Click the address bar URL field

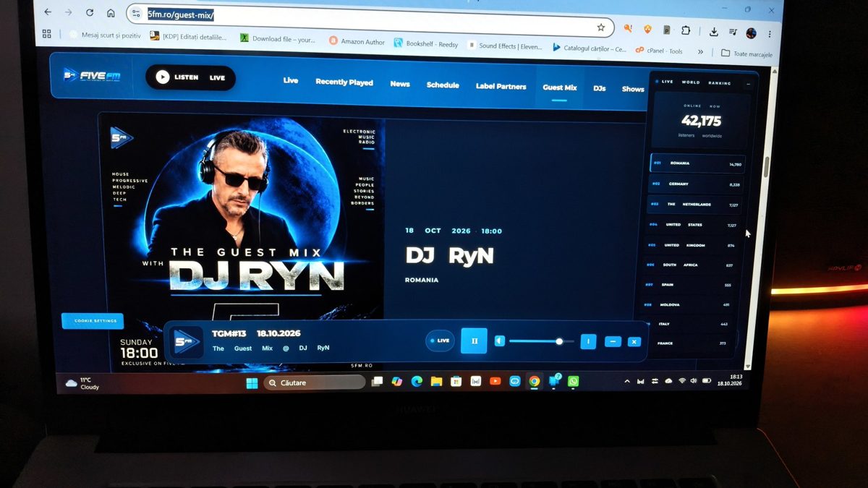pos(369,19)
